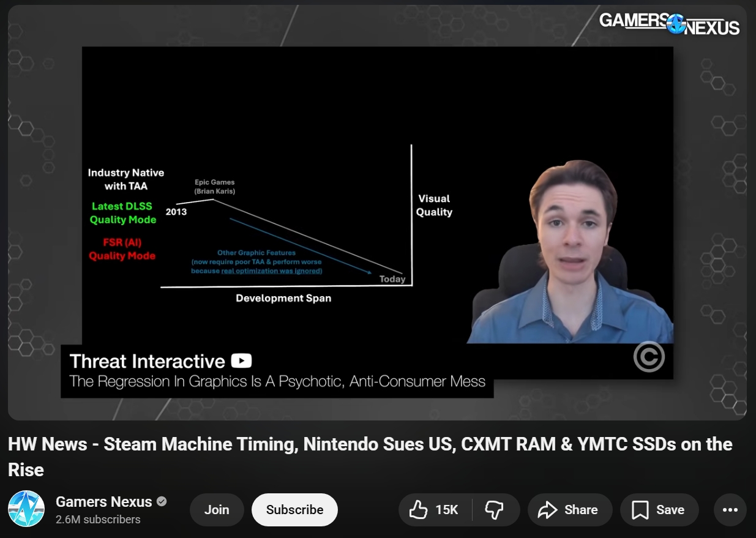Click the Regression In Graphics subtitle caption
The width and height of the screenshot is (756, 538).
pyautogui.click(x=277, y=382)
